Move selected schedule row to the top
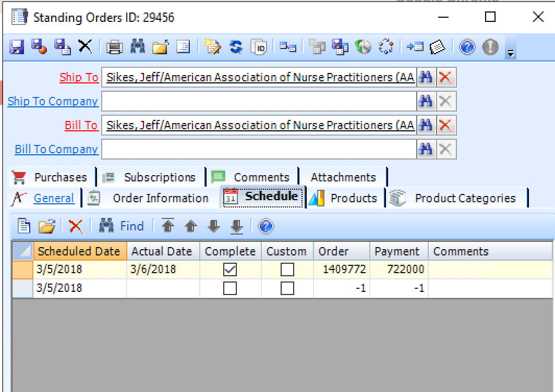The height and width of the screenshot is (392, 555). click(x=169, y=226)
